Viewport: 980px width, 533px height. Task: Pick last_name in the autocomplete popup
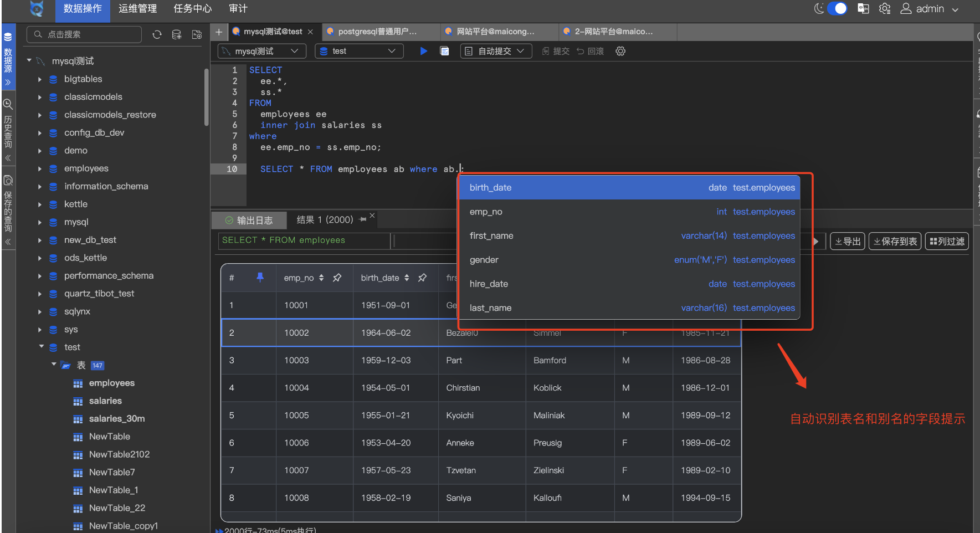coord(630,308)
